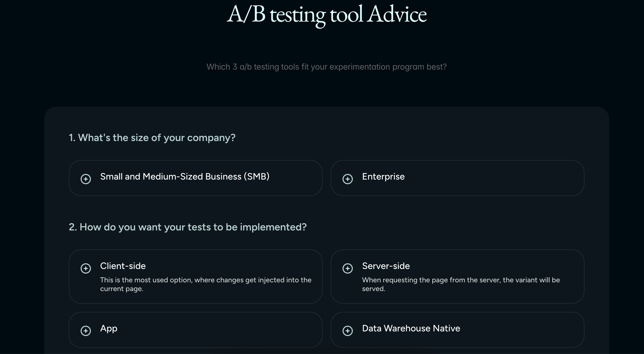
Task: Click the plus icon beside Data Warehouse Native
Action: (348, 331)
